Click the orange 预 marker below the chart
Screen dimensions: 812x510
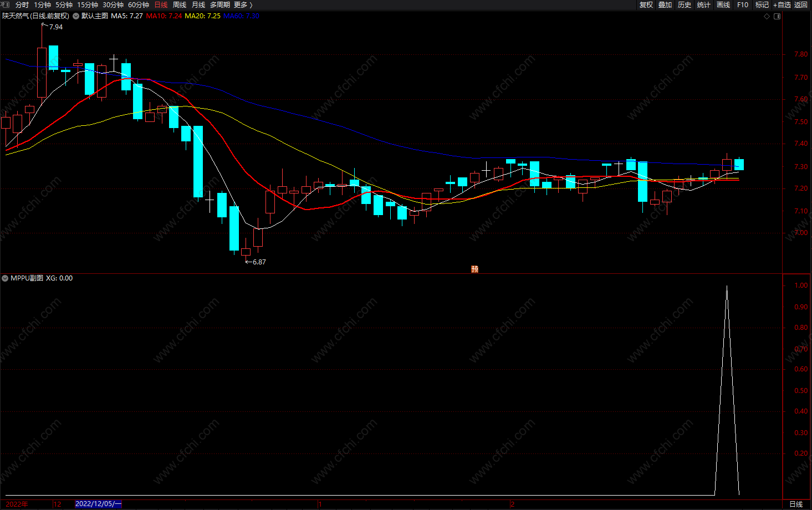coord(474,269)
